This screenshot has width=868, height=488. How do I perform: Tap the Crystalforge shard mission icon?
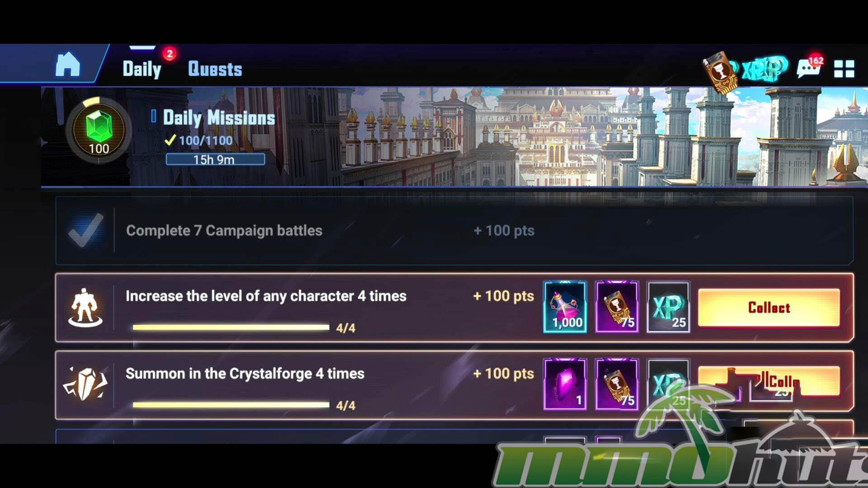click(85, 384)
